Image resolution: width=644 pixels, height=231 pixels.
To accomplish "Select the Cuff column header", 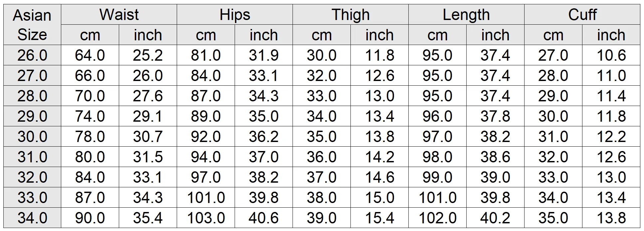I will (582, 15).
